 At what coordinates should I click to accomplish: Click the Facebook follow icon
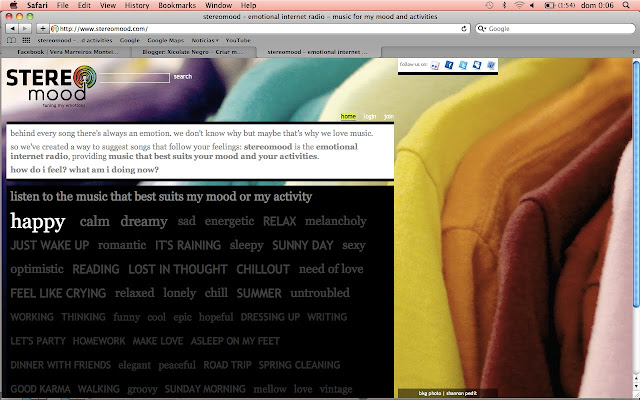click(449, 65)
